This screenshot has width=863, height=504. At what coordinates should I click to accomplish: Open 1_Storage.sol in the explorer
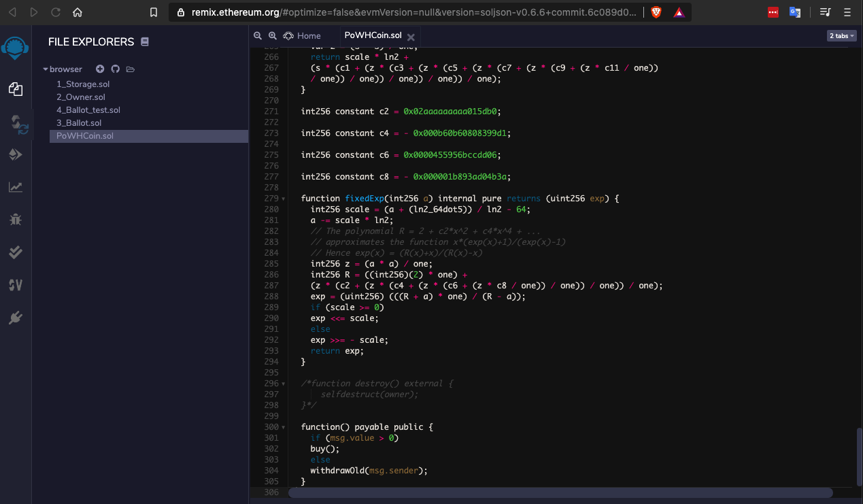point(83,84)
